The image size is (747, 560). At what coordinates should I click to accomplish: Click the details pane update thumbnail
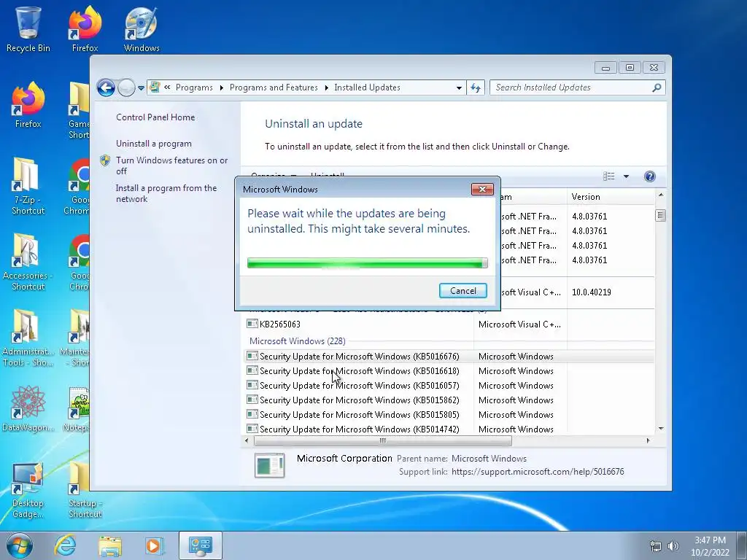click(270, 466)
